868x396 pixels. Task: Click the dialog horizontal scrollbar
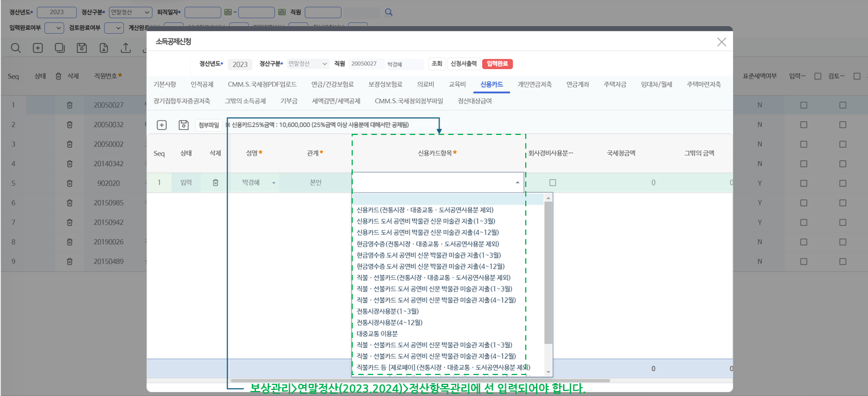tap(420, 381)
